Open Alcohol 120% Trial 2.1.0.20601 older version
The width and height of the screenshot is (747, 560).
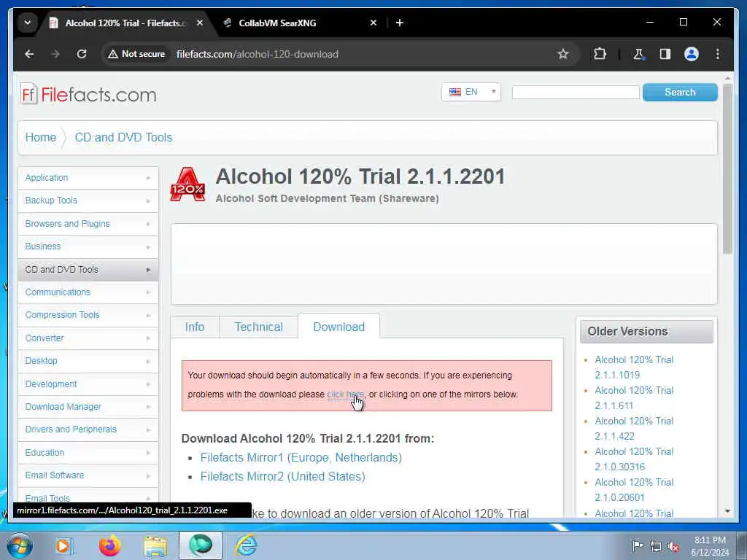[634, 489]
